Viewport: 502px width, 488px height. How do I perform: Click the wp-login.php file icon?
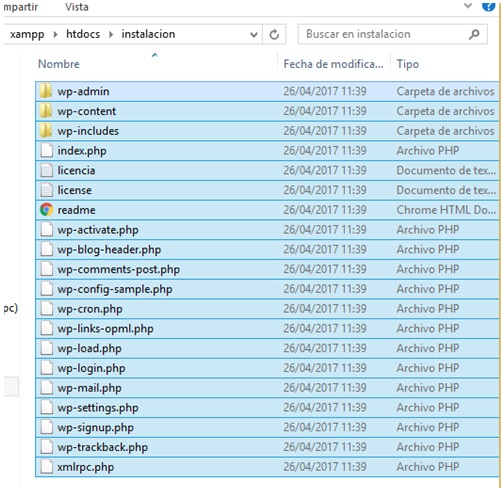(46, 368)
